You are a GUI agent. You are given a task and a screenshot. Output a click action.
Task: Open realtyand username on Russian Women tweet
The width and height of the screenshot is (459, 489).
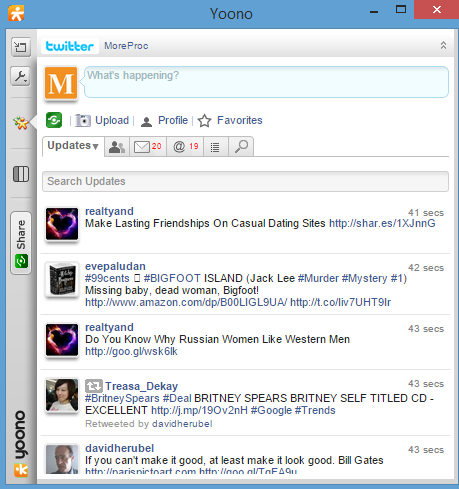(x=109, y=327)
